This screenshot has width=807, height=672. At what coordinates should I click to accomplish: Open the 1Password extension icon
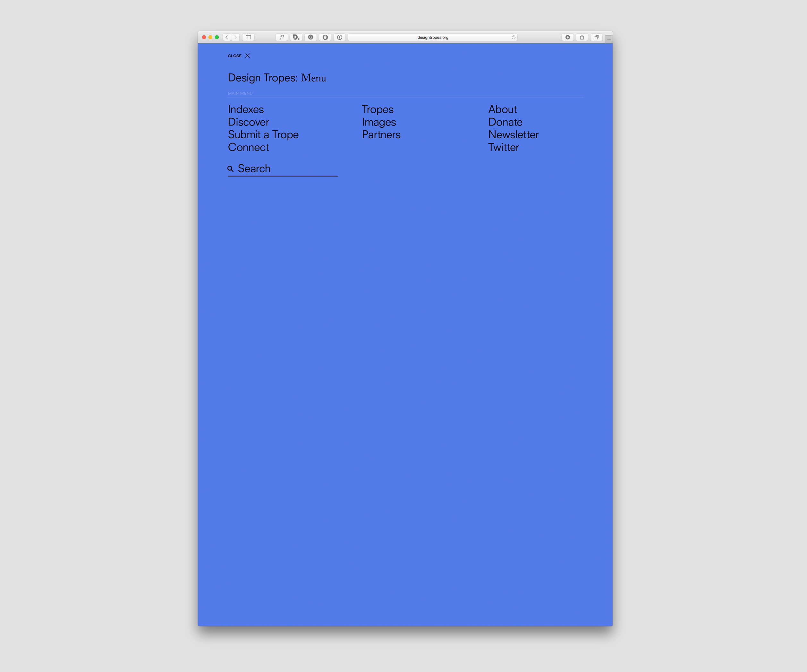tap(340, 37)
